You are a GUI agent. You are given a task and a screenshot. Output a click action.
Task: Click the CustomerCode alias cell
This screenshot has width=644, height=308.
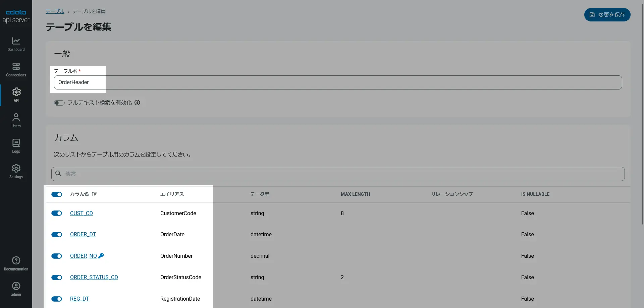tap(178, 213)
